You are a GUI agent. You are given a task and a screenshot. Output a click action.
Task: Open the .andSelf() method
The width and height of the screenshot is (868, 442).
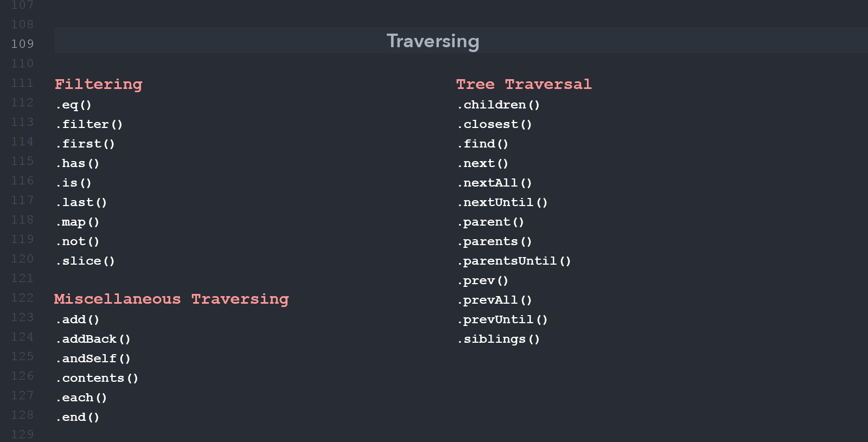tap(93, 358)
